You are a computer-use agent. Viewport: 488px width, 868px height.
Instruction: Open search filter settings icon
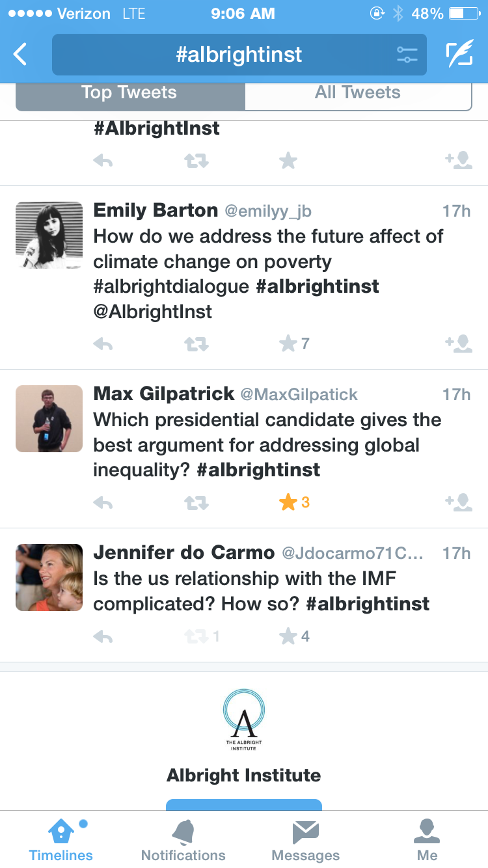pos(407,55)
